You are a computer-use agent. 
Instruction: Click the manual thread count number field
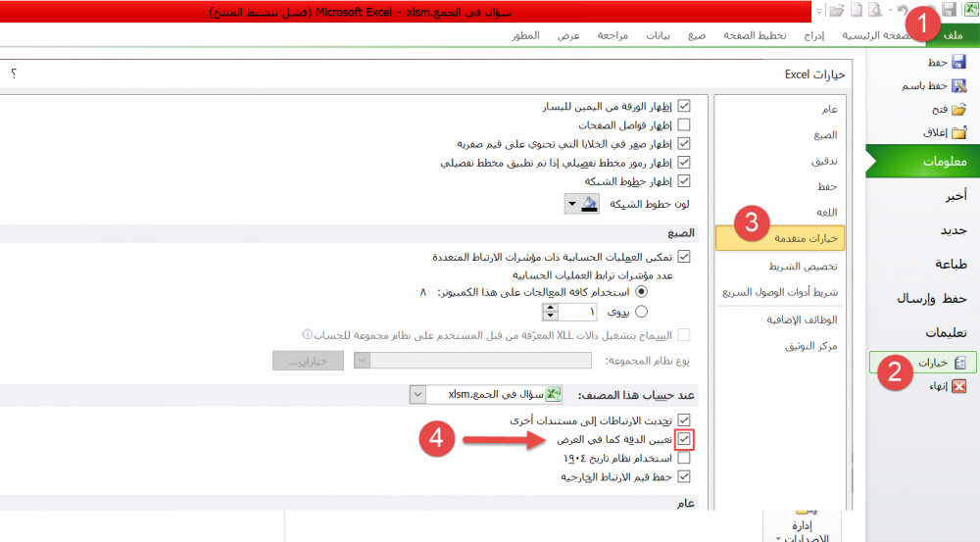[577, 312]
